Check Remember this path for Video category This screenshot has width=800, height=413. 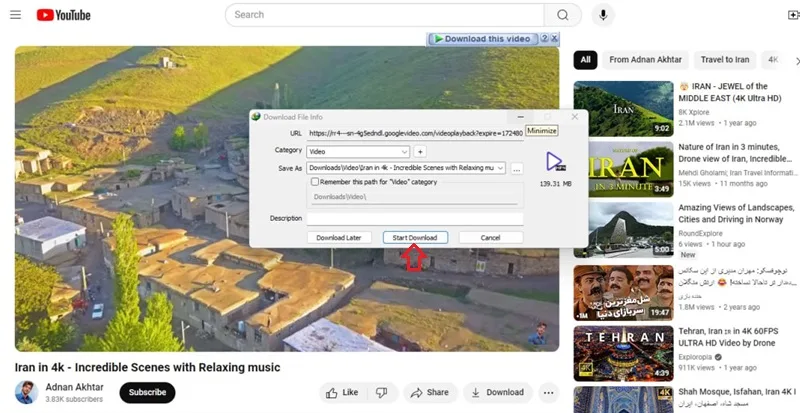[315, 182]
